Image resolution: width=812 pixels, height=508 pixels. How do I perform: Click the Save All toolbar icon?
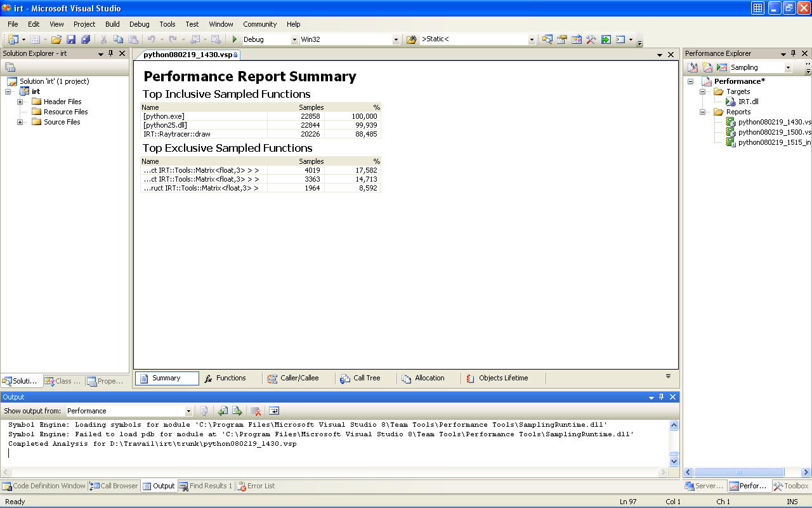(x=85, y=39)
